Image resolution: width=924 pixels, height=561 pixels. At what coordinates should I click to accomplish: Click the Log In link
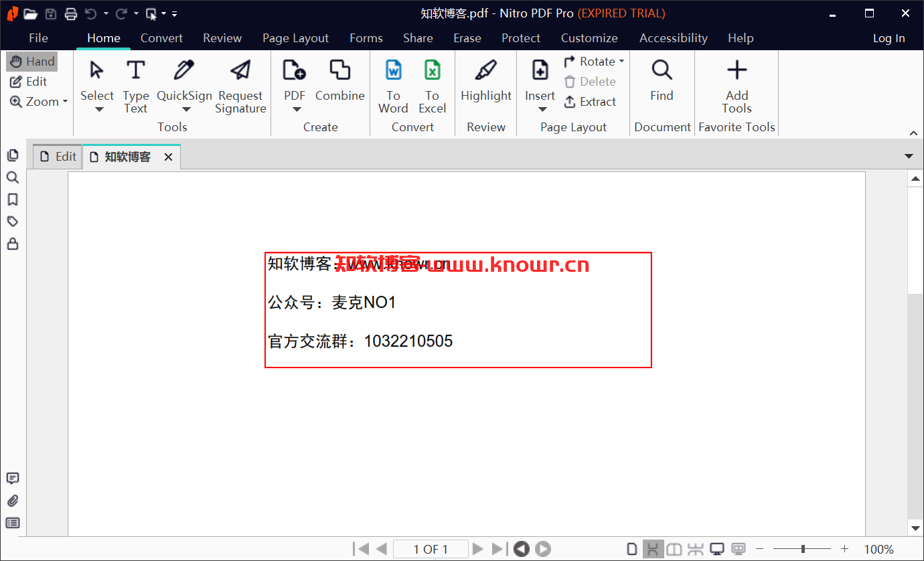[889, 38]
